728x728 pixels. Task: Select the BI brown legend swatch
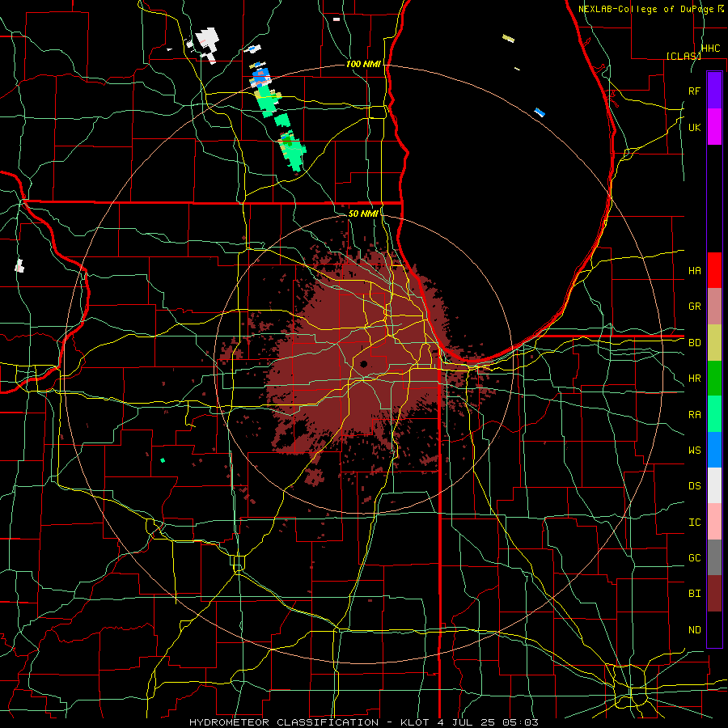point(714,594)
